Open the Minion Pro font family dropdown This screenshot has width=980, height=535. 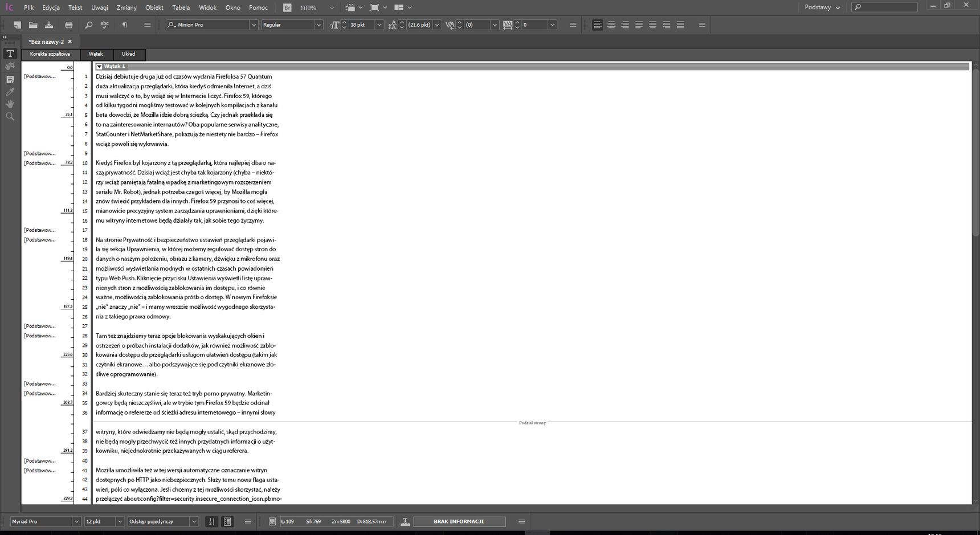tap(254, 25)
